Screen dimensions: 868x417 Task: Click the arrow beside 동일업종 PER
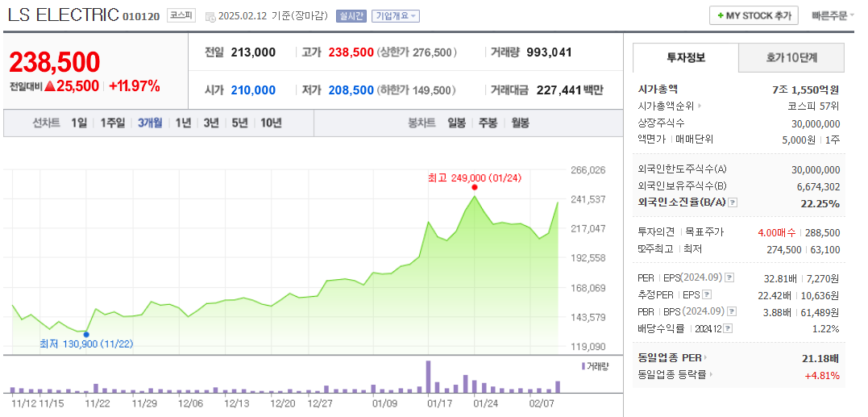click(705, 358)
